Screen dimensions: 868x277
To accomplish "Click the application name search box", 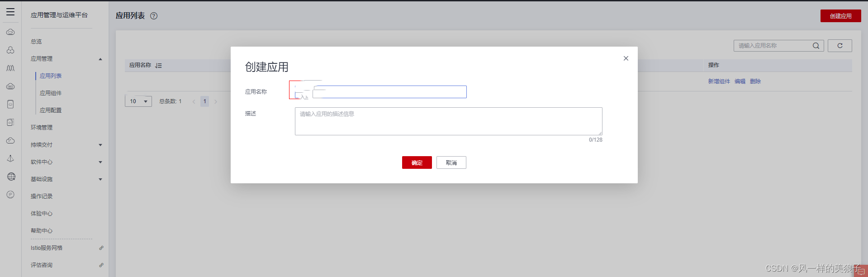I will pyautogui.click(x=779, y=46).
